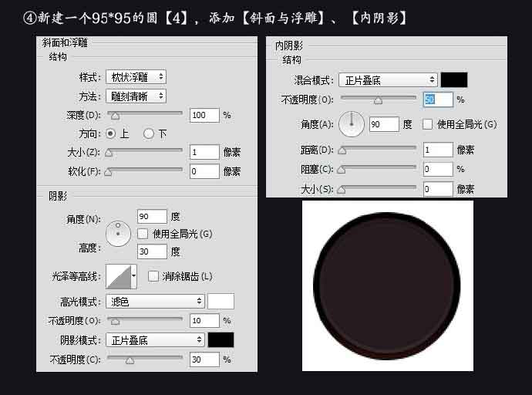Select the 下 (Down) direction radio button

coord(148,133)
